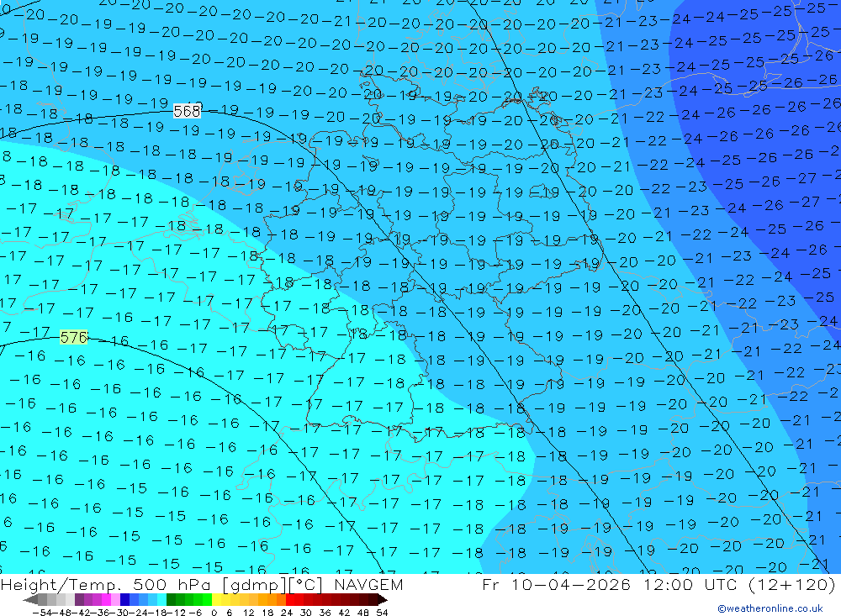
Task: Click the 568 height contour label
Action: tap(188, 111)
